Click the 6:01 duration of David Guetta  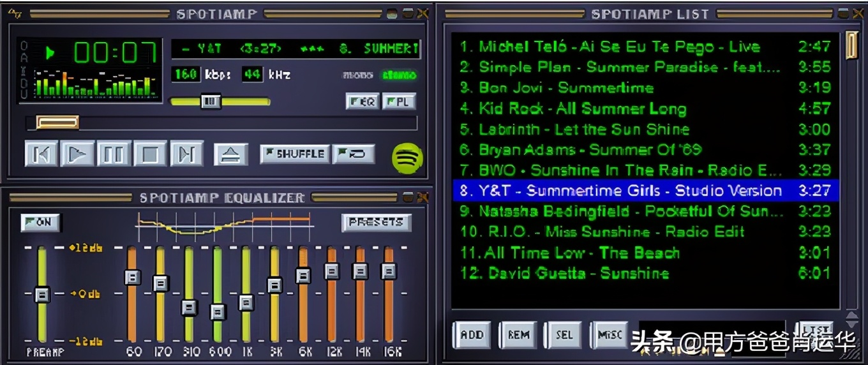tap(814, 273)
